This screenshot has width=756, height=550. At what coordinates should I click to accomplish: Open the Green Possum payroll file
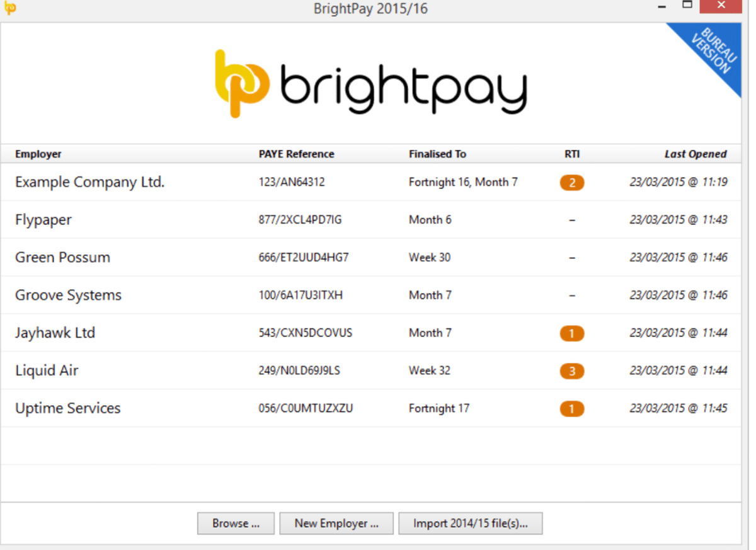(x=62, y=258)
